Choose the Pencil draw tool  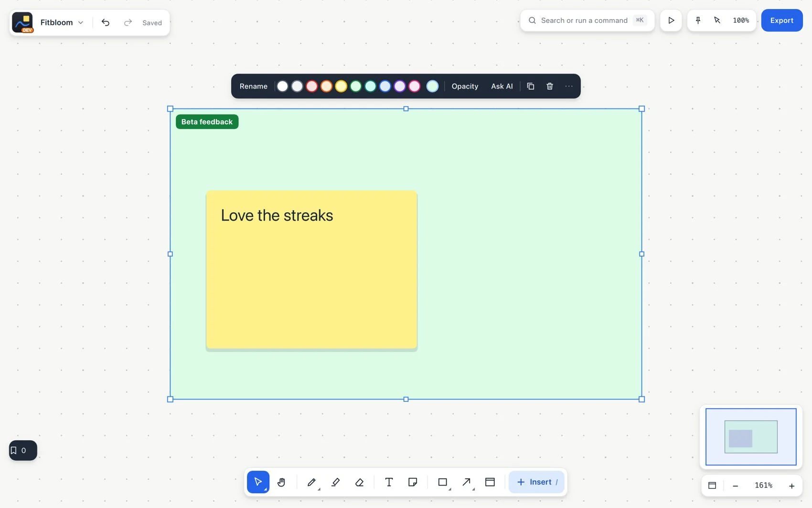tap(311, 482)
